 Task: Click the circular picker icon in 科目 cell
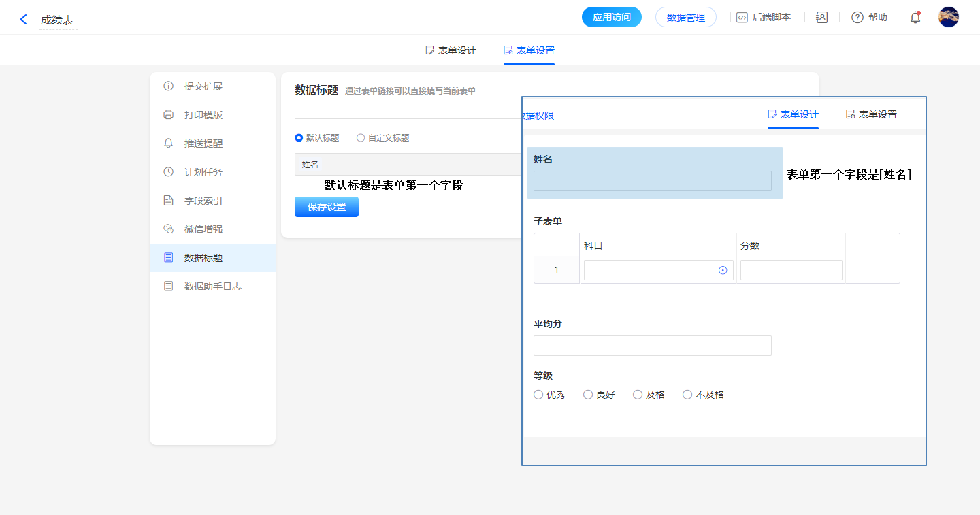(x=723, y=270)
